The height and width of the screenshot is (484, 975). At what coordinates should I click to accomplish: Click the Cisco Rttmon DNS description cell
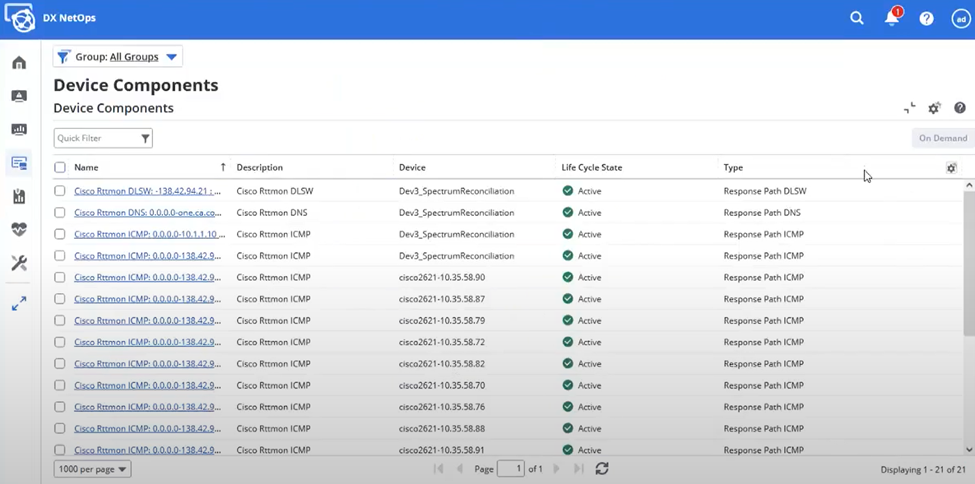[272, 213]
